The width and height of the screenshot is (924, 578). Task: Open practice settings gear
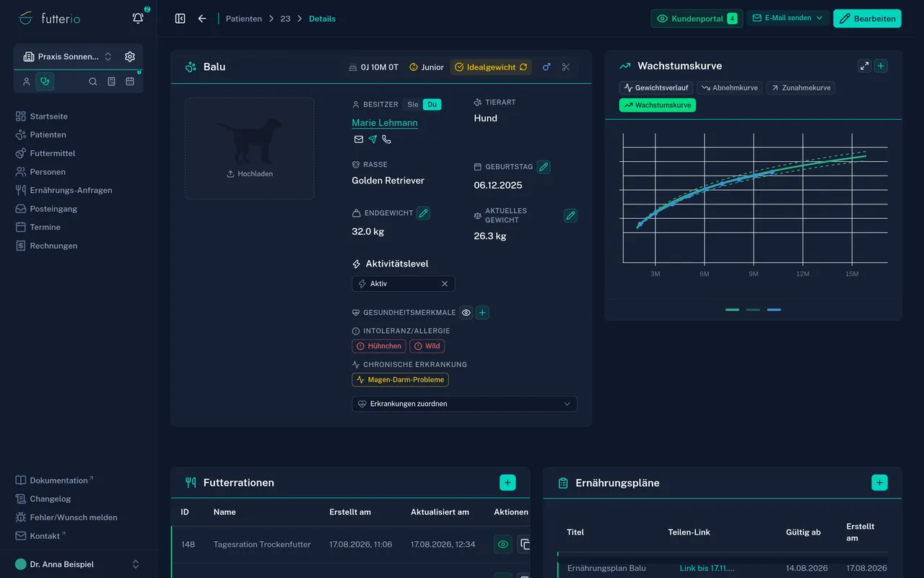[130, 56]
